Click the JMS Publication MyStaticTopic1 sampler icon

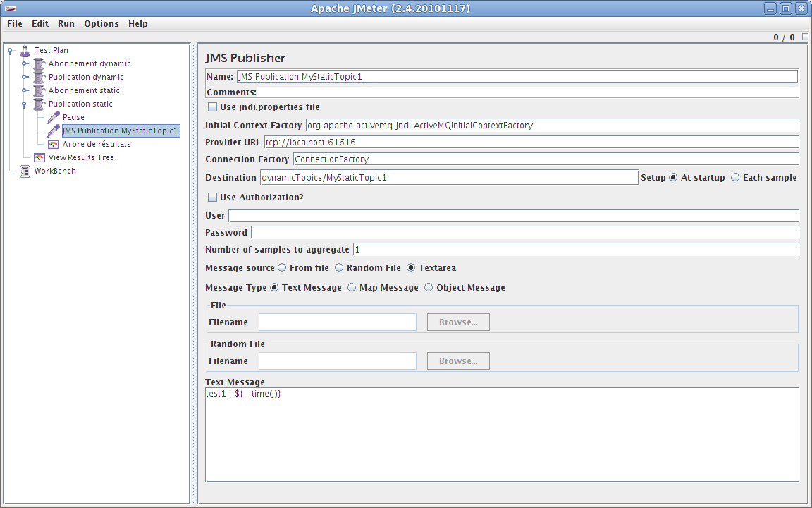pyautogui.click(x=53, y=131)
